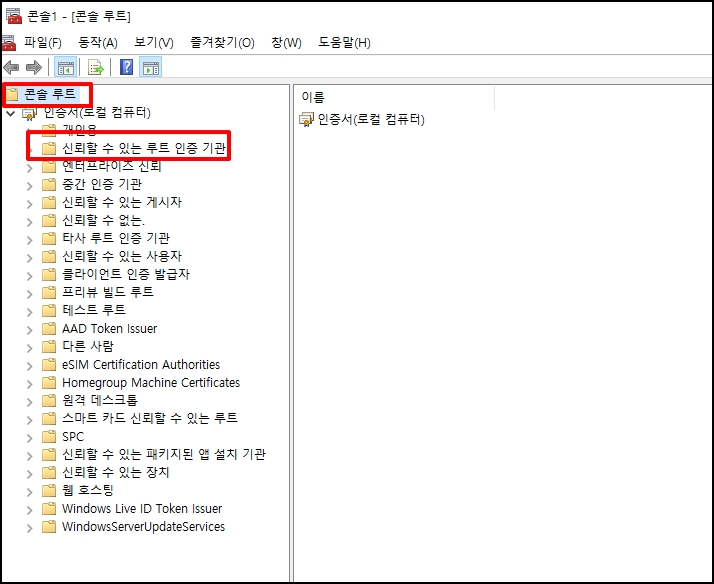Click the Back arrow toolbar icon
The height and width of the screenshot is (584, 714).
[11, 68]
